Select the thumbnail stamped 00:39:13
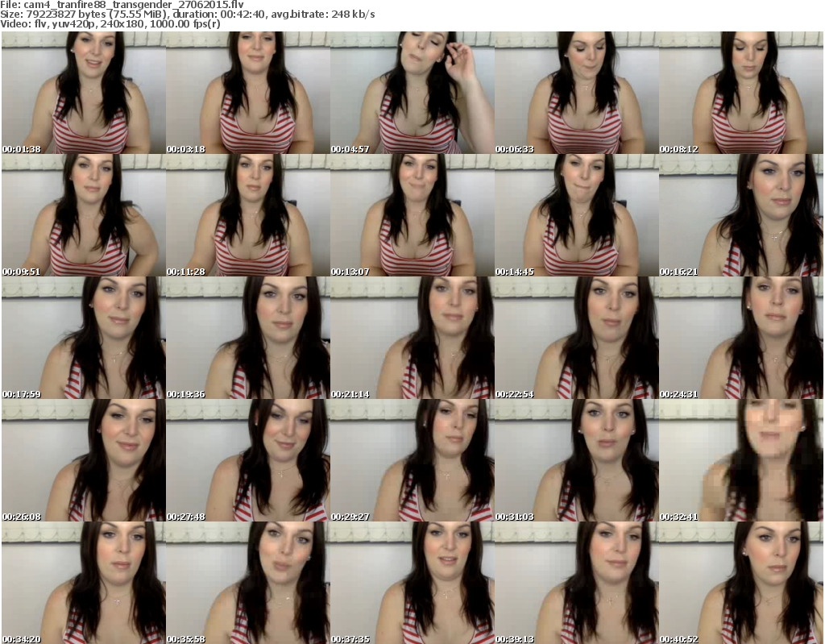This screenshot has height=644, width=825. pyautogui.click(x=577, y=583)
